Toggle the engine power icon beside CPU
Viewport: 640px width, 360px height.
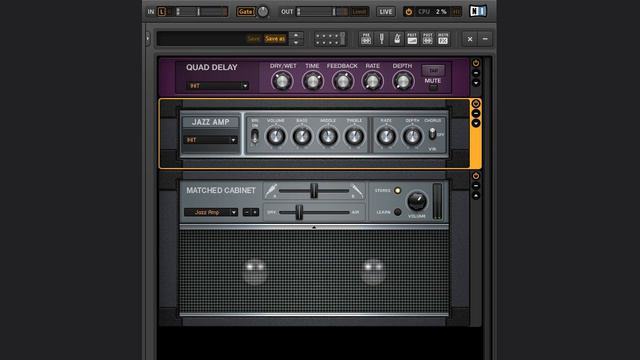click(x=408, y=12)
